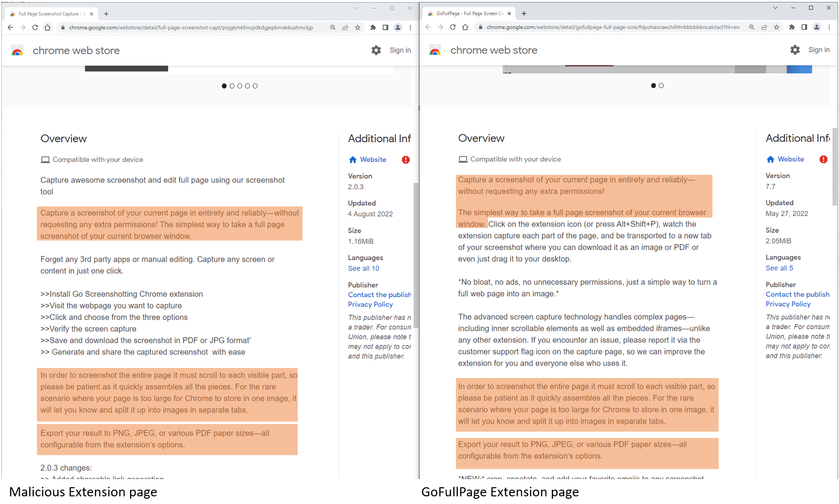This screenshot has height=504, width=839.
Task: Open a new tab in the left browser
Action: coord(106,14)
